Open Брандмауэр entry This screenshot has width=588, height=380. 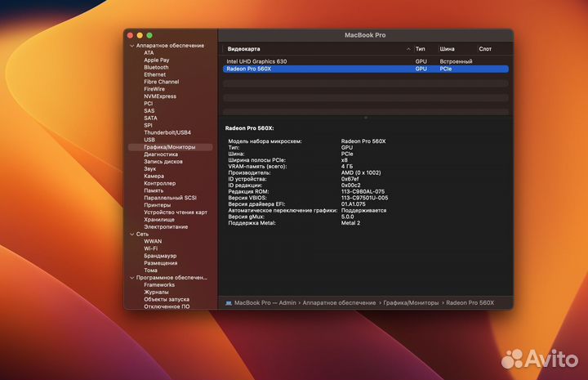[x=160, y=256]
